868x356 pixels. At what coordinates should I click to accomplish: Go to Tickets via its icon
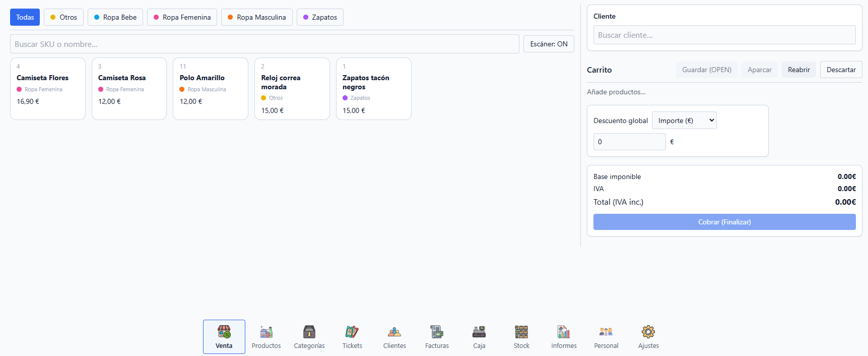click(x=352, y=332)
